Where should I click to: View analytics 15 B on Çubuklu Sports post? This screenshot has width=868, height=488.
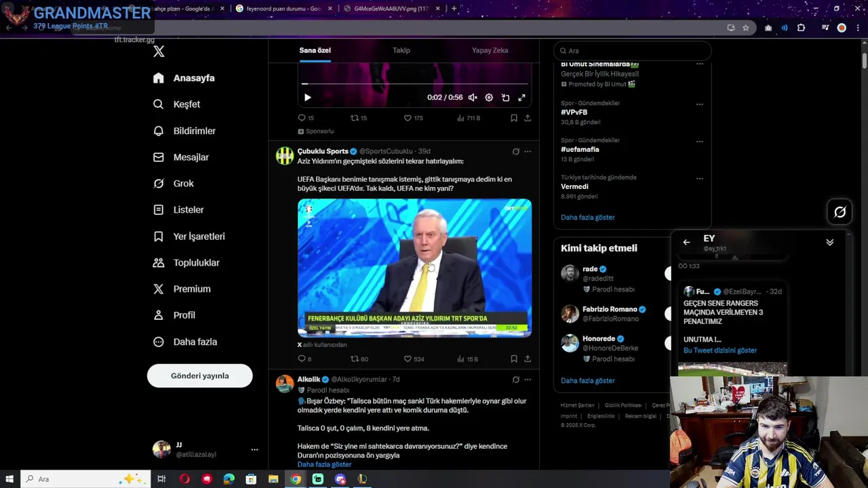click(468, 359)
